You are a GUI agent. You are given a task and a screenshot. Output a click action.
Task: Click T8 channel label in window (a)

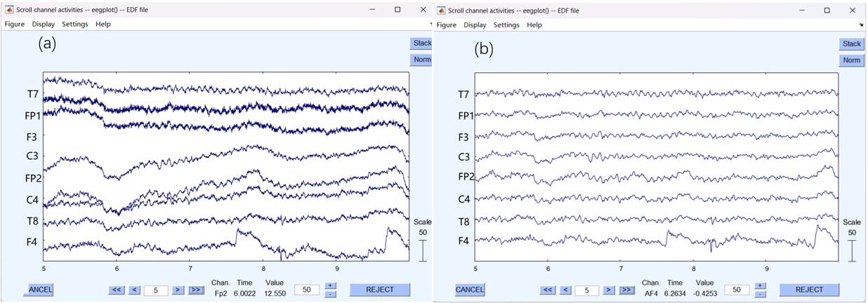[x=32, y=221]
